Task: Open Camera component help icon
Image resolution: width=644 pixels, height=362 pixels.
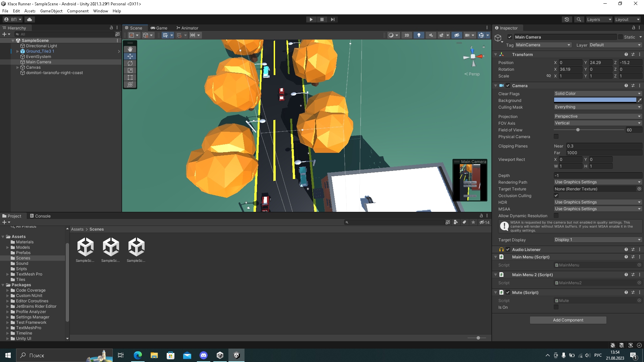Action: (626, 86)
